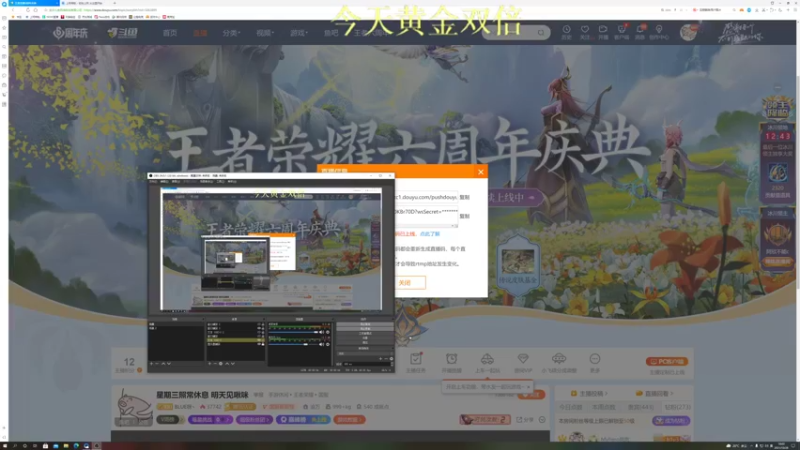Click the 开播 go-live icon in the header
The image size is (800, 450).
[603, 32]
